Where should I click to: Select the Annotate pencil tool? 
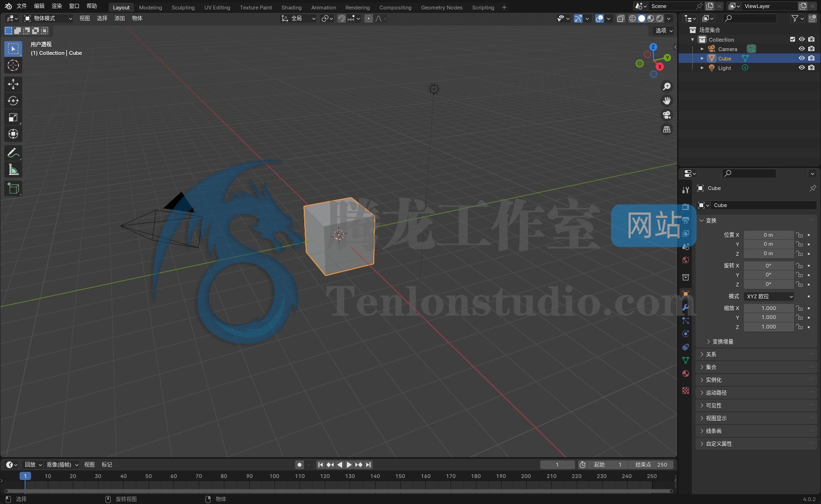13,153
